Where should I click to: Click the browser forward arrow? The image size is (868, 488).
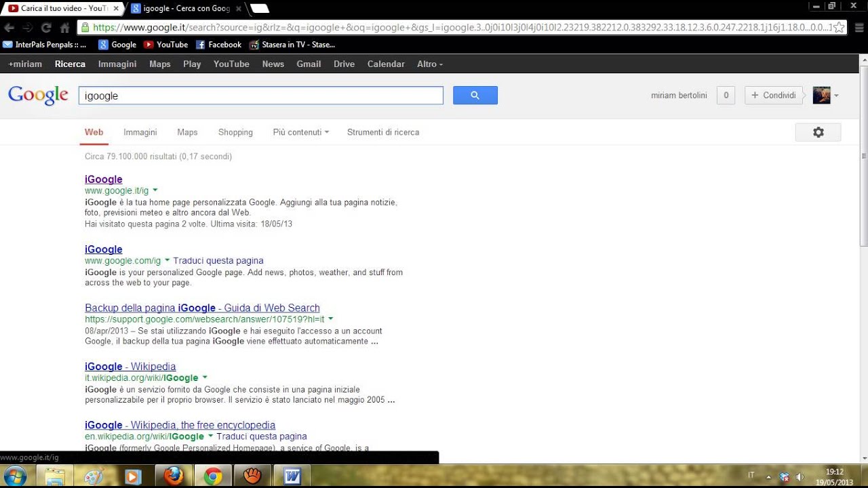tap(28, 28)
